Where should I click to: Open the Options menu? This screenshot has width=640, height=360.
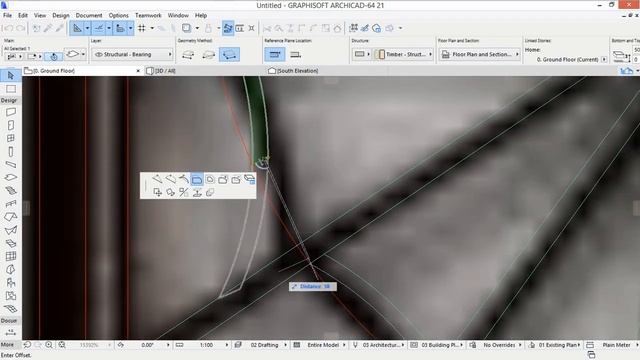(118, 15)
